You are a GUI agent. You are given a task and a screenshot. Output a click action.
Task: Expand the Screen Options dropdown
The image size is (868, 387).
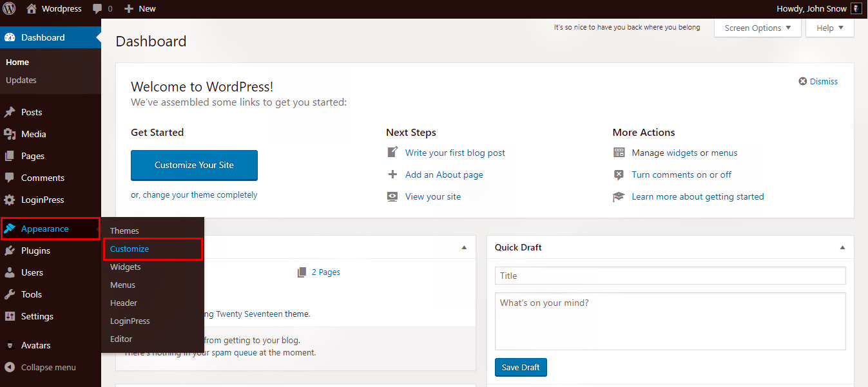click(x=758, y=28)
